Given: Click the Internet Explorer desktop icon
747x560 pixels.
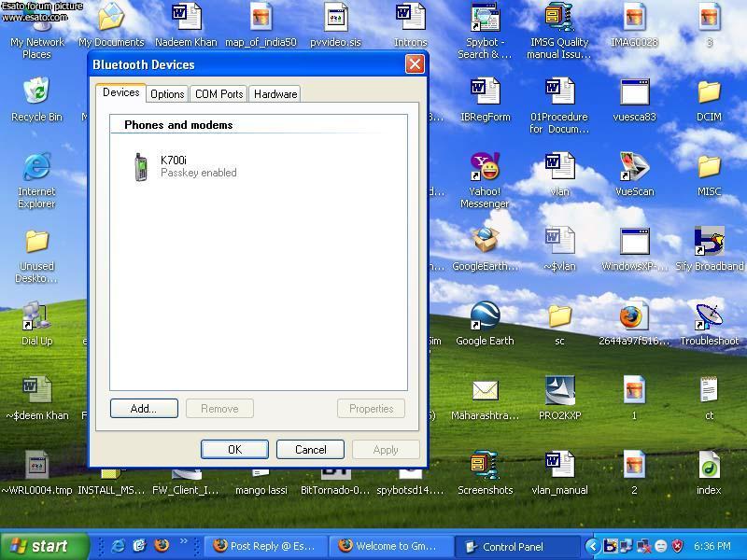Looking at the screenshot, I should pos(36,167).
